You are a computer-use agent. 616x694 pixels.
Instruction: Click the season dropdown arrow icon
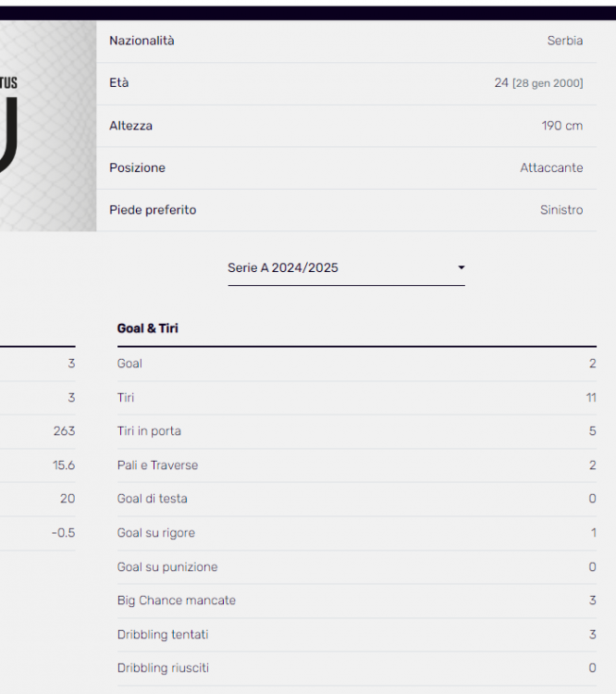coord(461,268)
